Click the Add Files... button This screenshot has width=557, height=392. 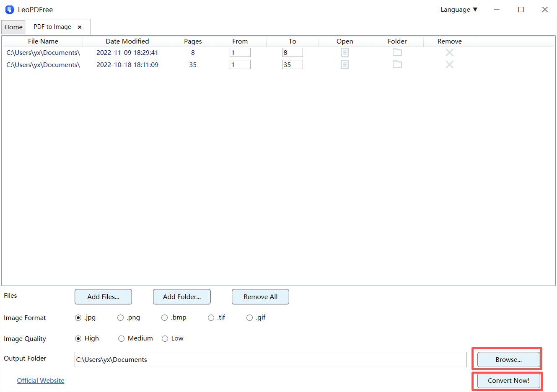pos(103,297)
